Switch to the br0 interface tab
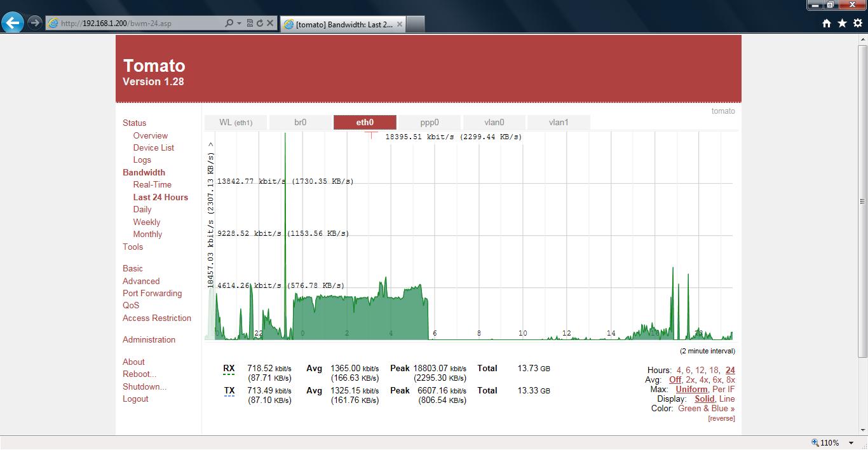This screenshot has height=450, width=868. pos(300,123)
